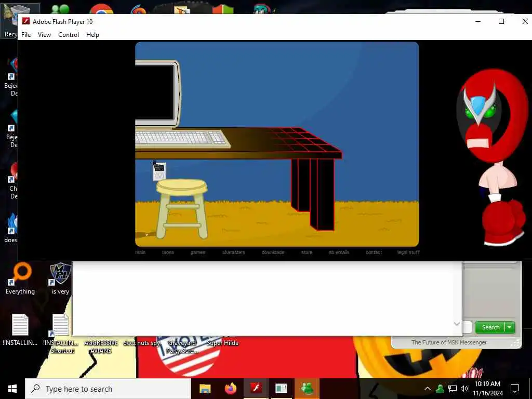Open the File menu in Flash Player
The image size is (532, 399).
26,35
